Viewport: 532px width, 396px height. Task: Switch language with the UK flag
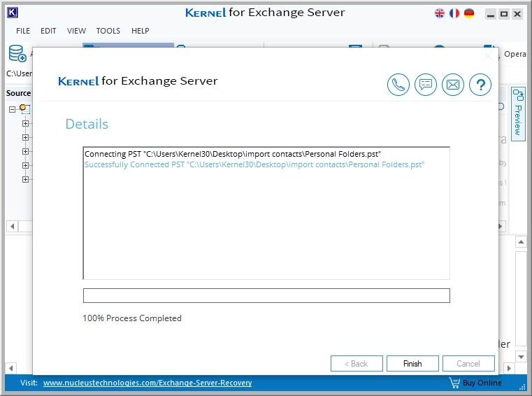pos(440,13)
